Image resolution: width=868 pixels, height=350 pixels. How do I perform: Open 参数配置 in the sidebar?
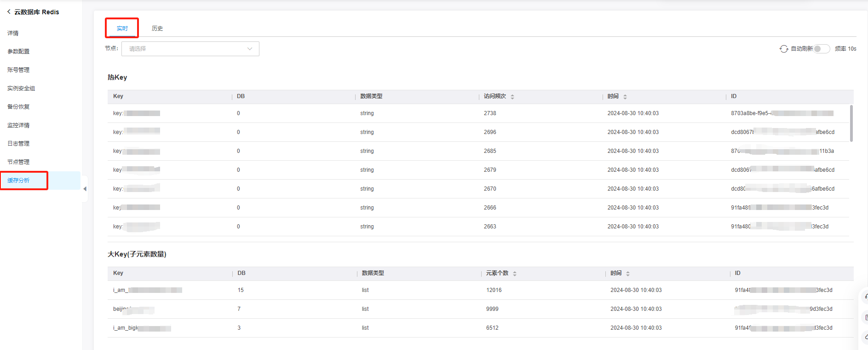(x=18, y=52)
